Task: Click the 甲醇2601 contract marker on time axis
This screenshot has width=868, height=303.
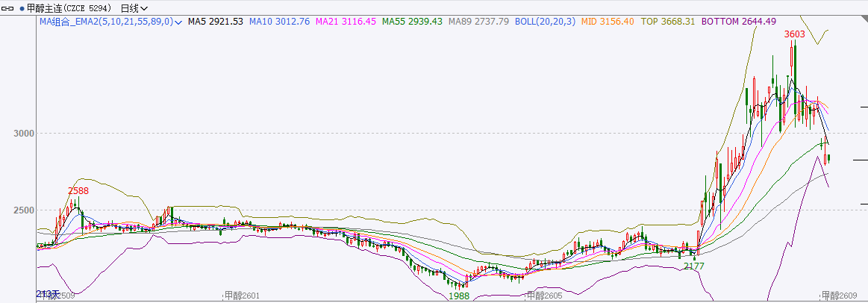Action: pyautogui.click(x=241, y=296)
